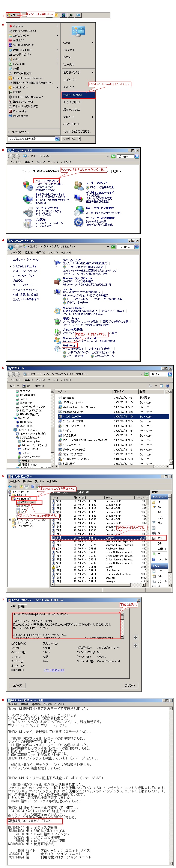Click the search icon beside the Start menu search box
This screenshot has width=176, height=868.
(x=57, y=138)
